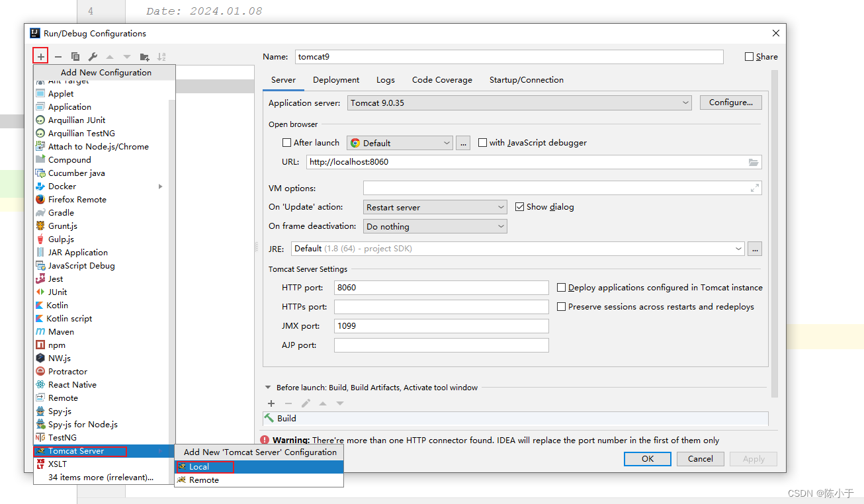Open the Tomcat Server submenu entry
The width and height of the screenshot is (864, 504).
[105, 451]
